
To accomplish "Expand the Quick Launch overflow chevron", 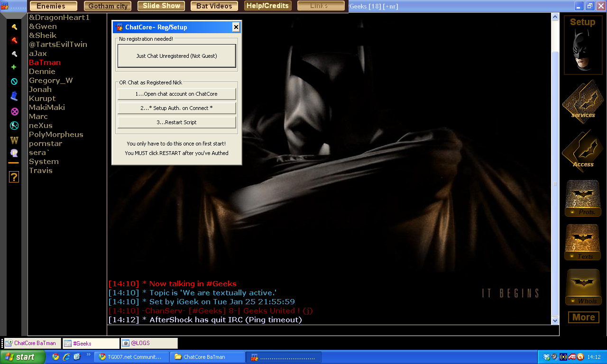I will 88,355.
